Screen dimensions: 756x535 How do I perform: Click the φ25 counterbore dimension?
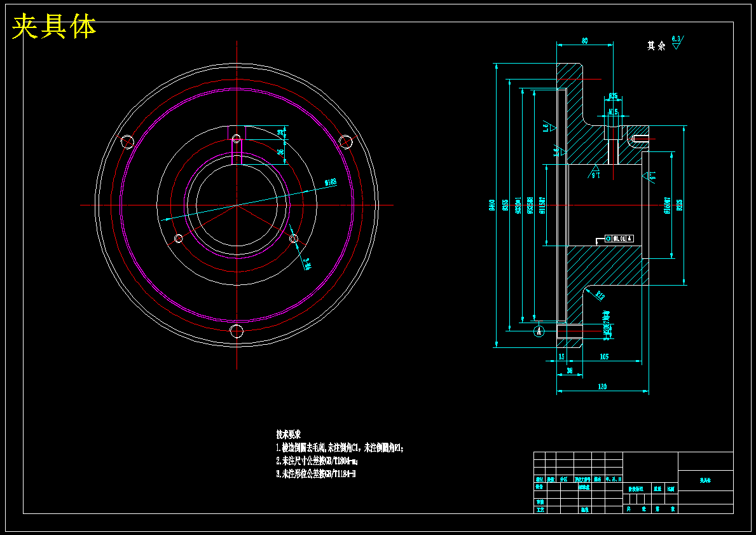[613, 95]
